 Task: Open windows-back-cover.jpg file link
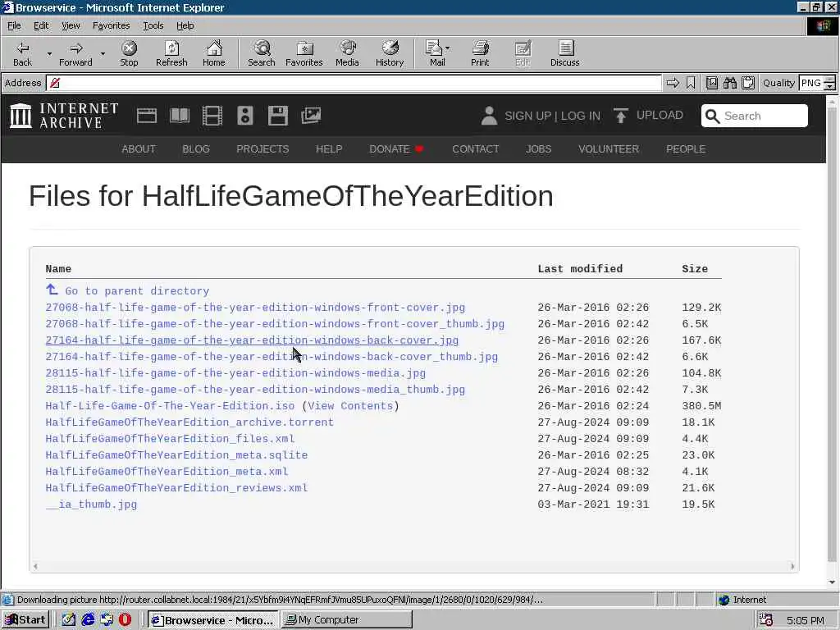(x=252, y=340)
